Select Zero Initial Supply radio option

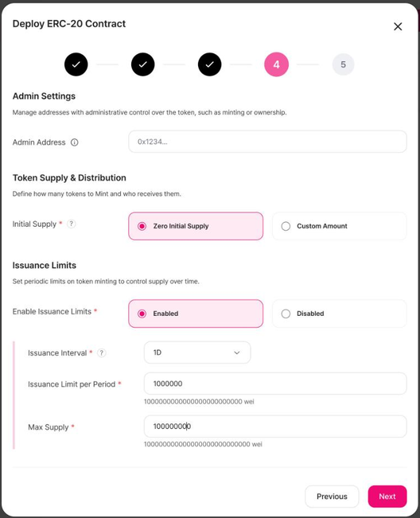click(196, 226)
